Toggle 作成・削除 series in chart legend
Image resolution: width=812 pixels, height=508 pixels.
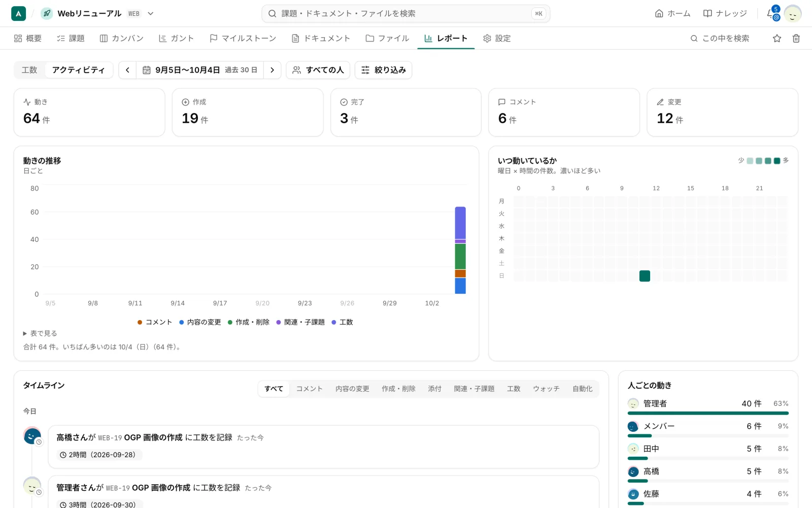click(249, 322)
